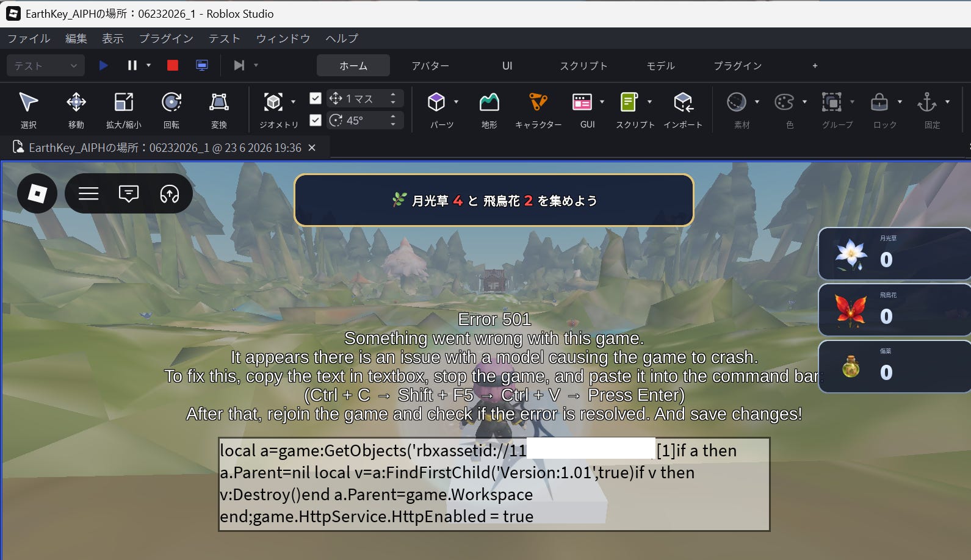Click the 変換 (Transform) tool
This screenshot has width=971, height=560.
tap(219, 109)
